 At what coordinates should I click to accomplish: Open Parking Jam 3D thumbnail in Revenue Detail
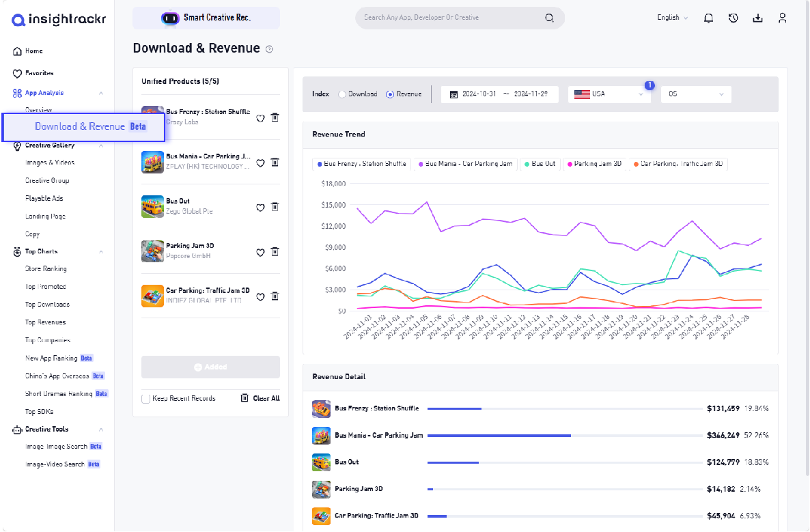pyautogui.click(x=321, y=489)
